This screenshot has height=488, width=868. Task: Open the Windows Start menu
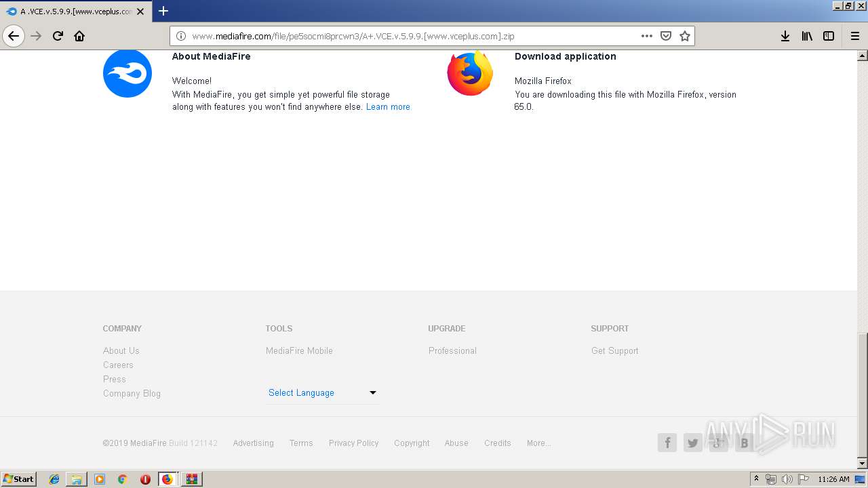tap(19, 479)
